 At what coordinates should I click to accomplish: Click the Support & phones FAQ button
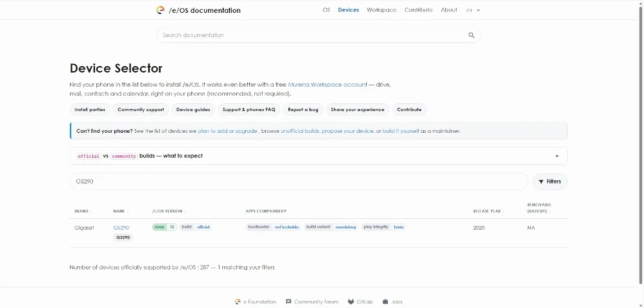[x=249, y=110]
